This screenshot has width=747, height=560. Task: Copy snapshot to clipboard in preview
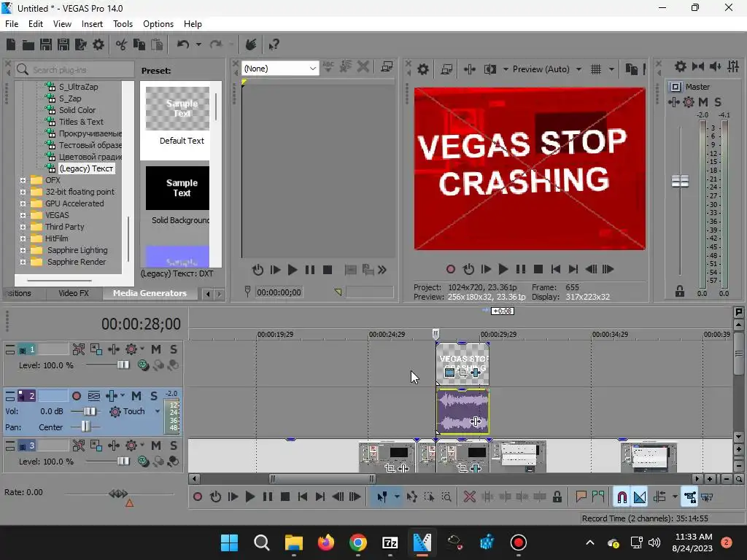[x=631, y=69]
